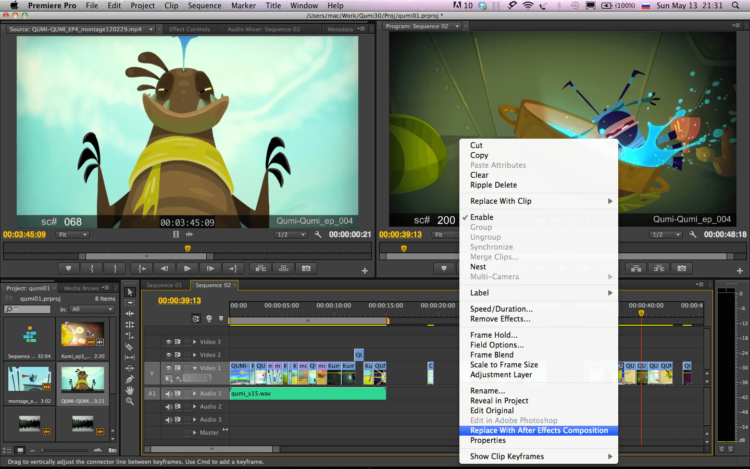Select the Rate Stretch tool
750x469 pixels.
click(130, 336)
